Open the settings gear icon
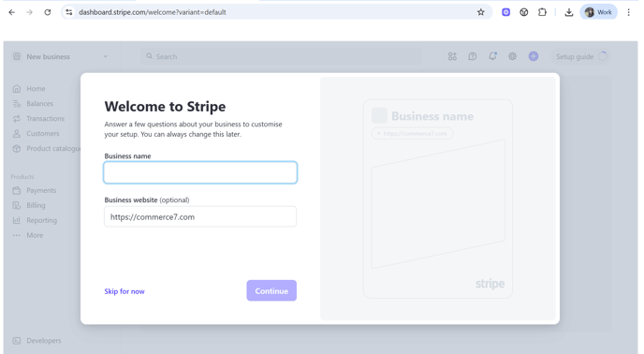This screenshot has height=354, width=644. click(512, 56)
